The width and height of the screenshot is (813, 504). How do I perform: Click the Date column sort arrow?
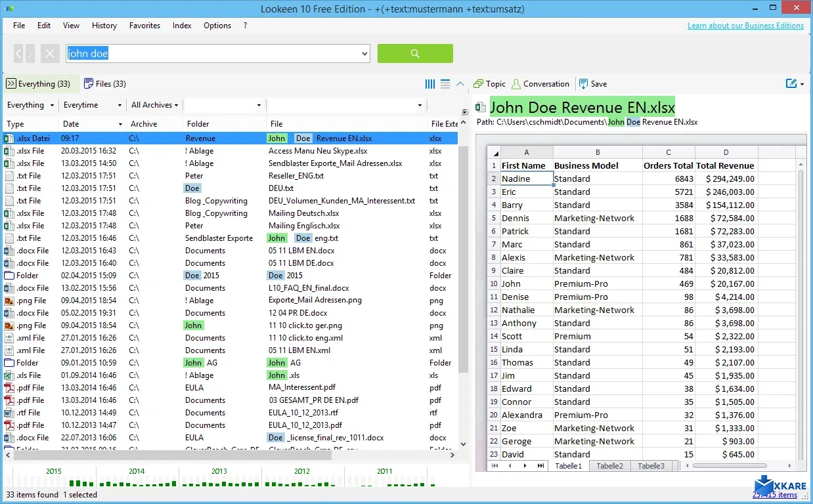[120, 124]
